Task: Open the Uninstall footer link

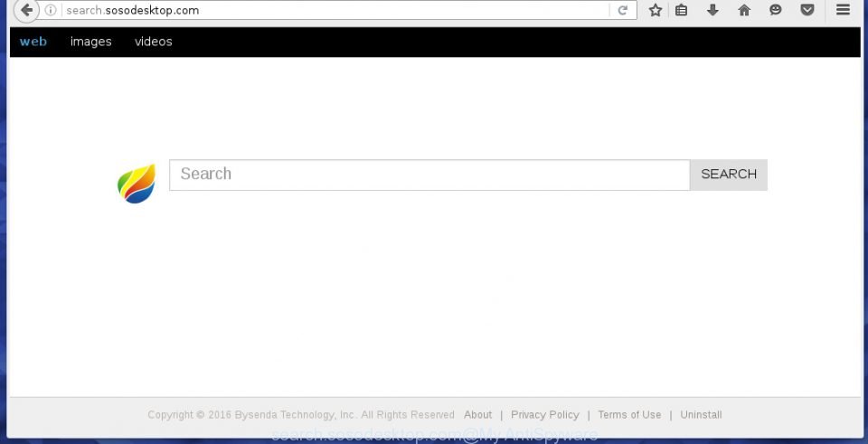Action: coord(701,415)
